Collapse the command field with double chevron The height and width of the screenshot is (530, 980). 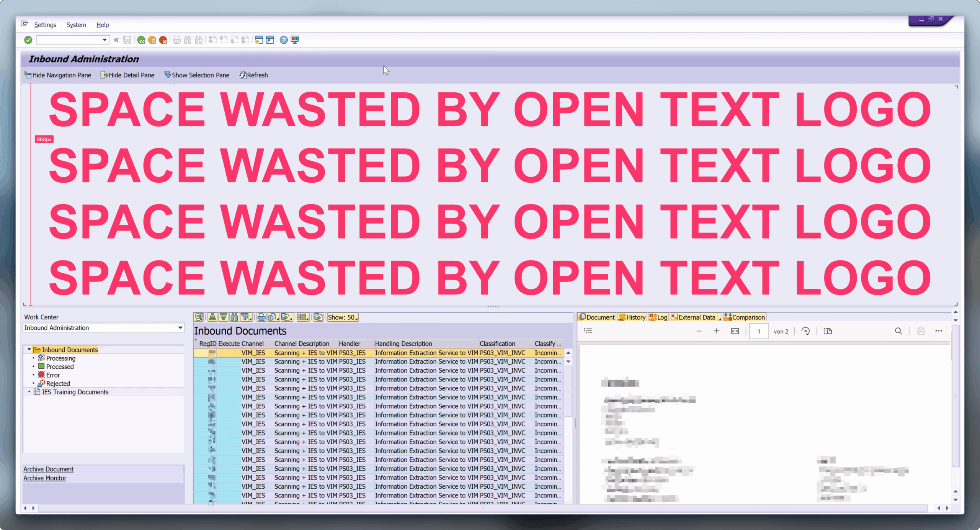tap(116, 40)
